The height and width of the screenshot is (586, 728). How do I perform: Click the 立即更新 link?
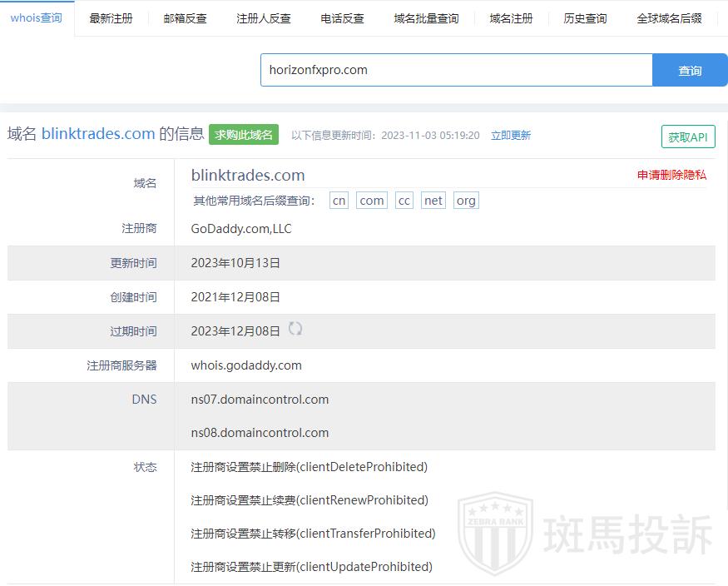(x=511, y=136)
